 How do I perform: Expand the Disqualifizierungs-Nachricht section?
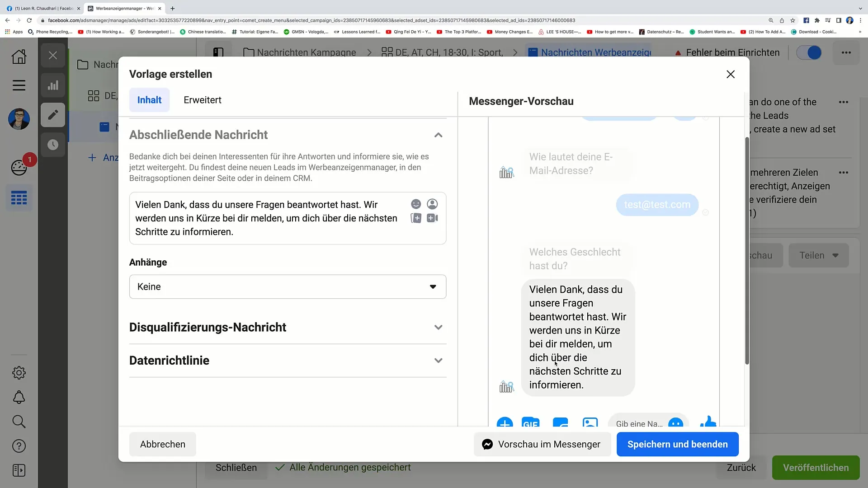438,327
